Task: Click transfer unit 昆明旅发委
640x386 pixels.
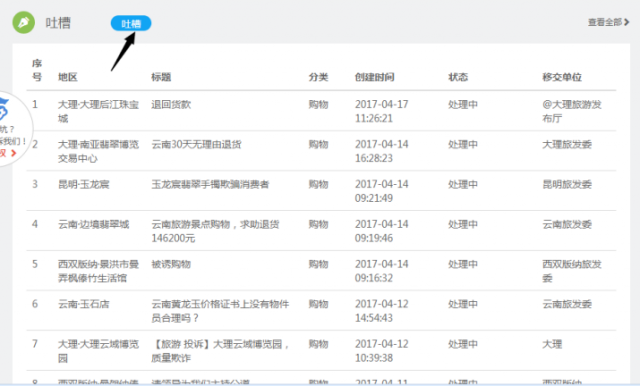Action: click(567, 184)
